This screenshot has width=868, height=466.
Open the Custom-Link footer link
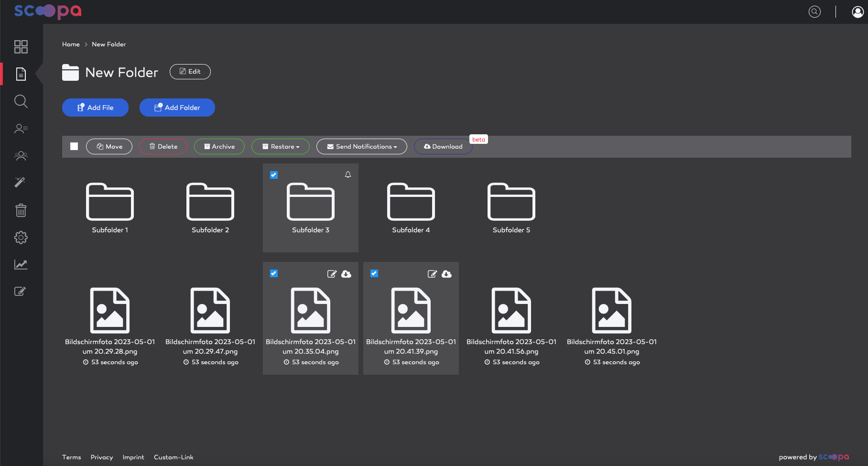pos(174,457)
